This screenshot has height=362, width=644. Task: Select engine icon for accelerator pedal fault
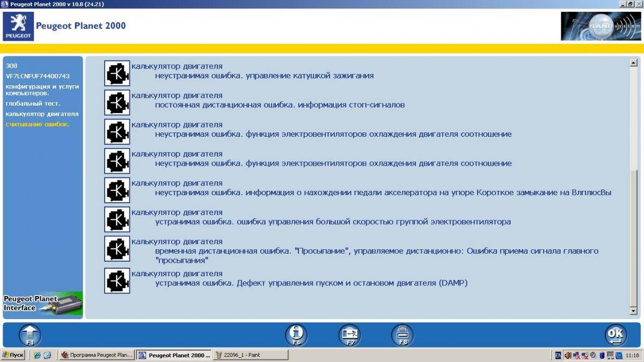pos(117,190)
